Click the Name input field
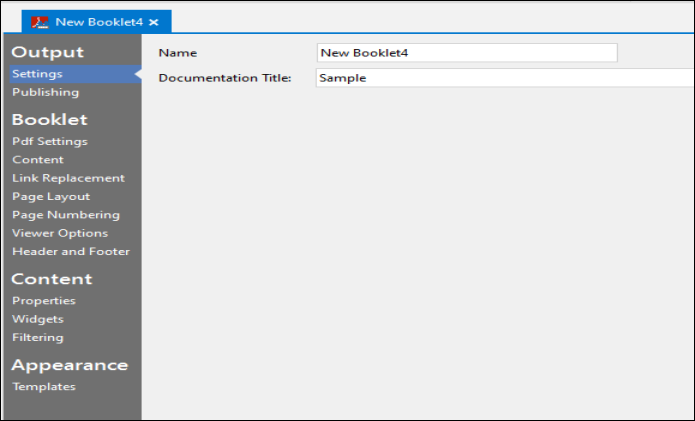This screenshot has width=695, height=421. (x=466, y=53)
